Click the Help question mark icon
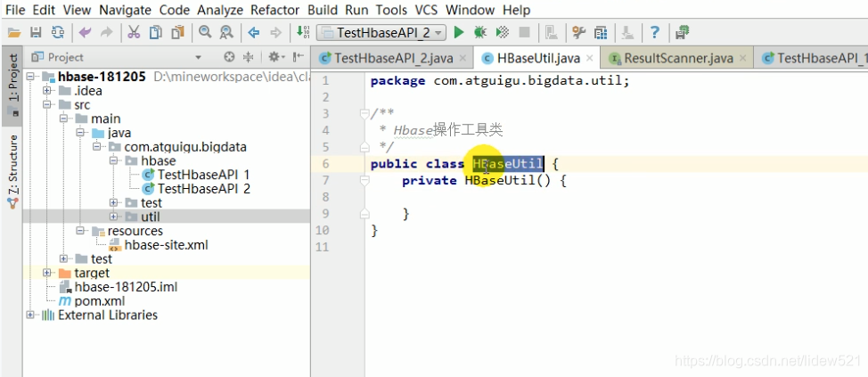868x377 pixels. coord(655,33)
